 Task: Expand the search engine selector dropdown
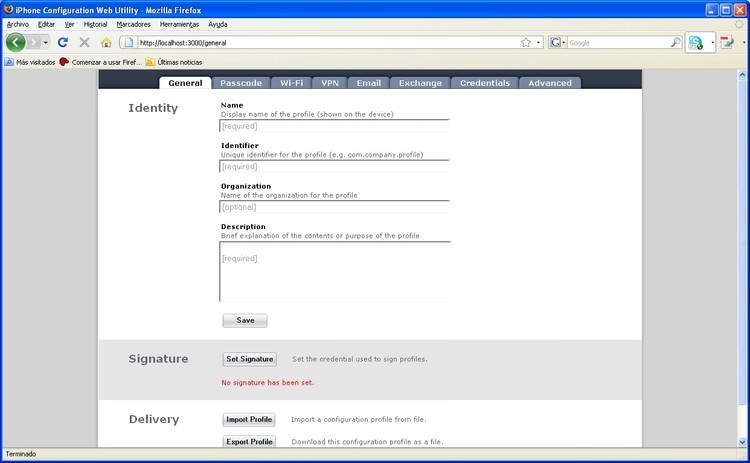(558, 43)
